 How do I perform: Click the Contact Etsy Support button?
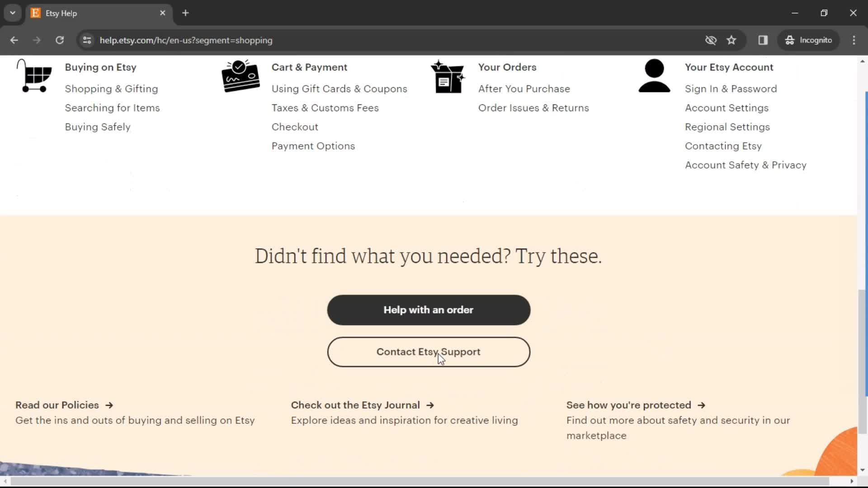click(x=429, y=352)
